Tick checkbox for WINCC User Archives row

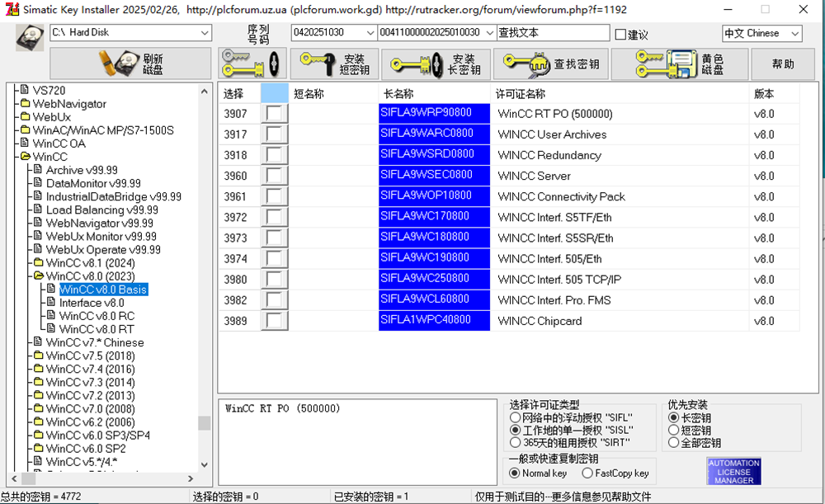(275, 134)
